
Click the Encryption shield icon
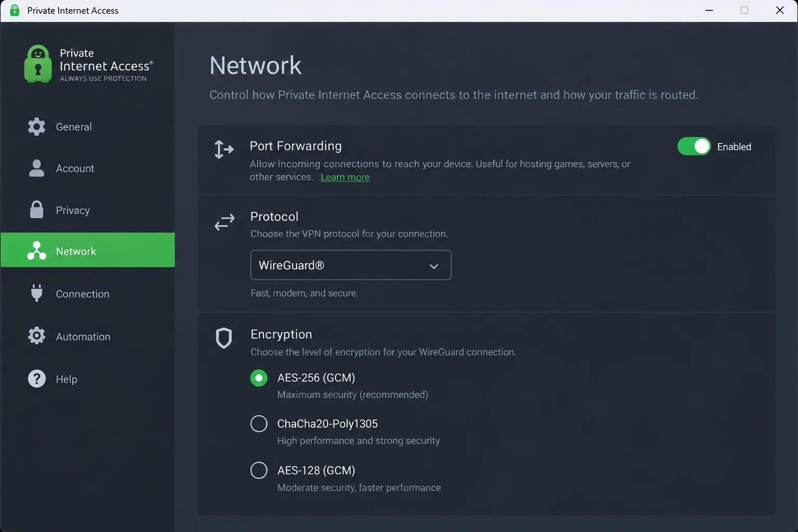tap(224, 338)
